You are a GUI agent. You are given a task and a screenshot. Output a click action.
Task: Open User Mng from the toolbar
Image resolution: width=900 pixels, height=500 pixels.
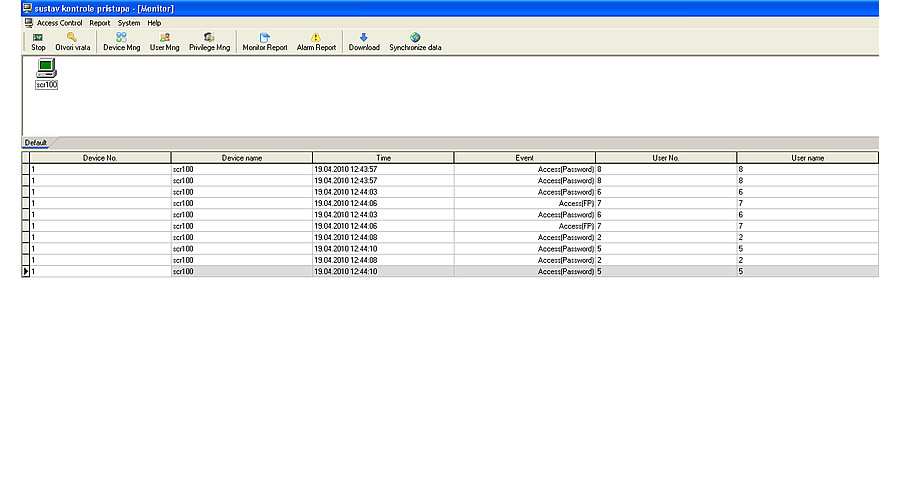(164, 38)
